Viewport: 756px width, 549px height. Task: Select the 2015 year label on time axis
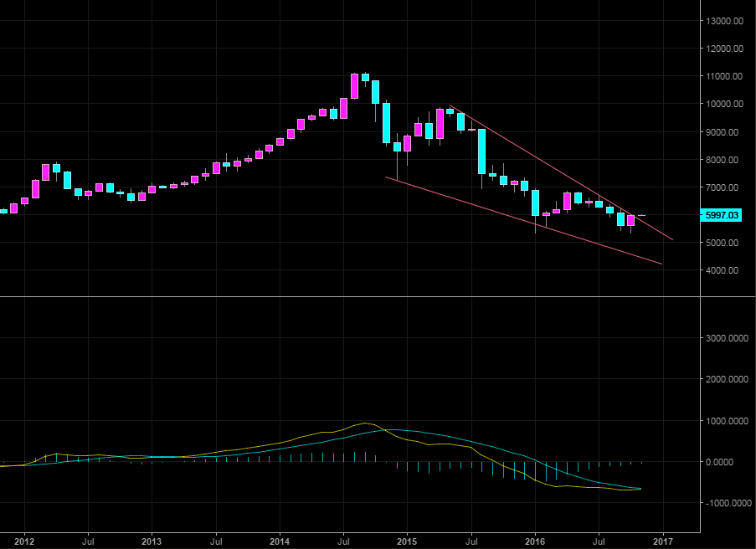coord(407,541)
